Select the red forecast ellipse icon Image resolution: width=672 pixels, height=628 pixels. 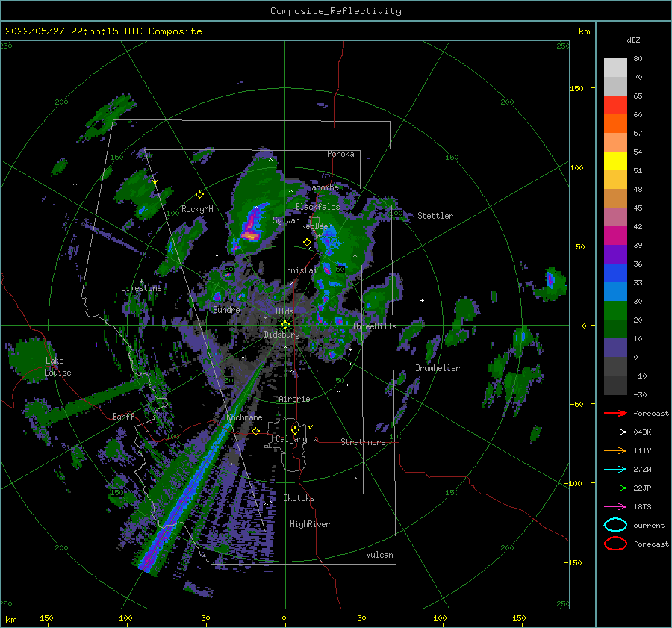(615, 544)
